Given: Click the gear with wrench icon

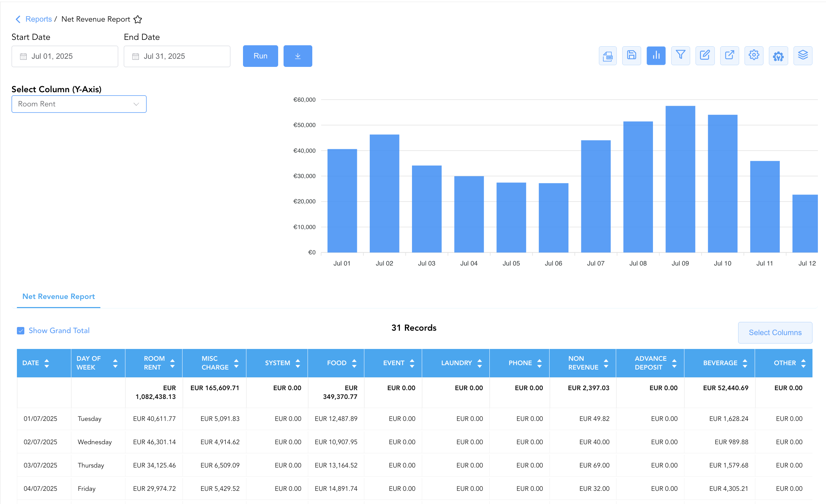Looking at the screenshot, I should (778, 56).
